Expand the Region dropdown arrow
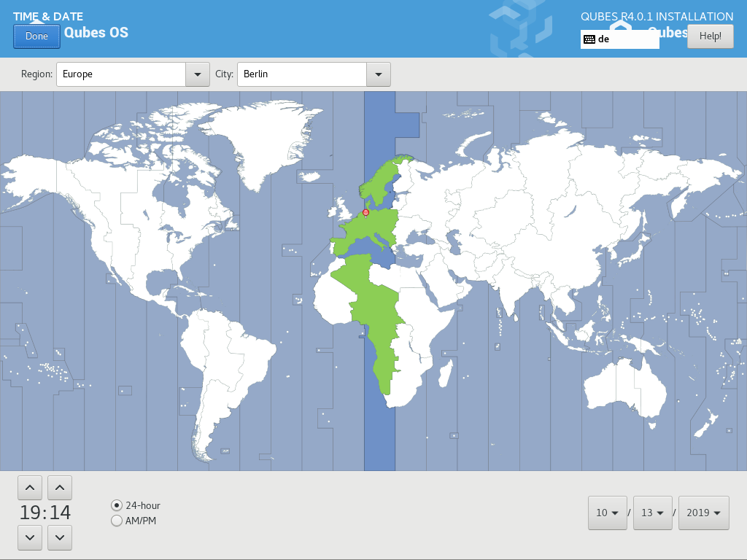The height and width of the screenshot is (560, 747). [x=197, y=74]
